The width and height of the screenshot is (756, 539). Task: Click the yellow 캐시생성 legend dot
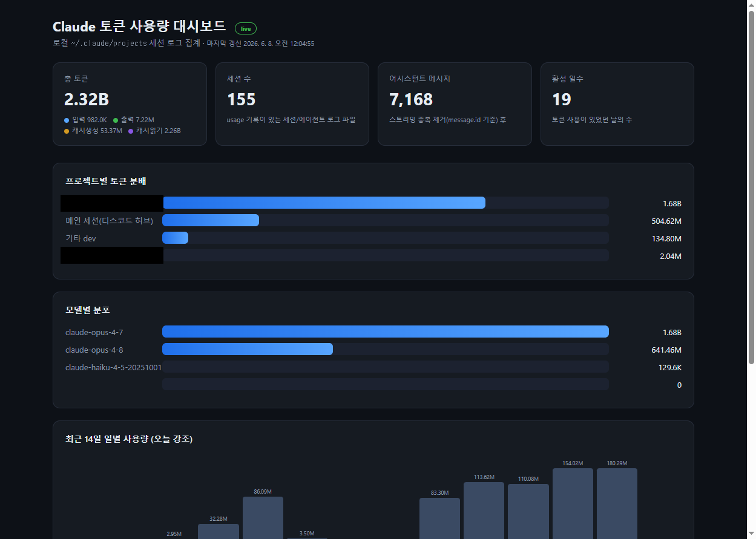click(67, 131)
